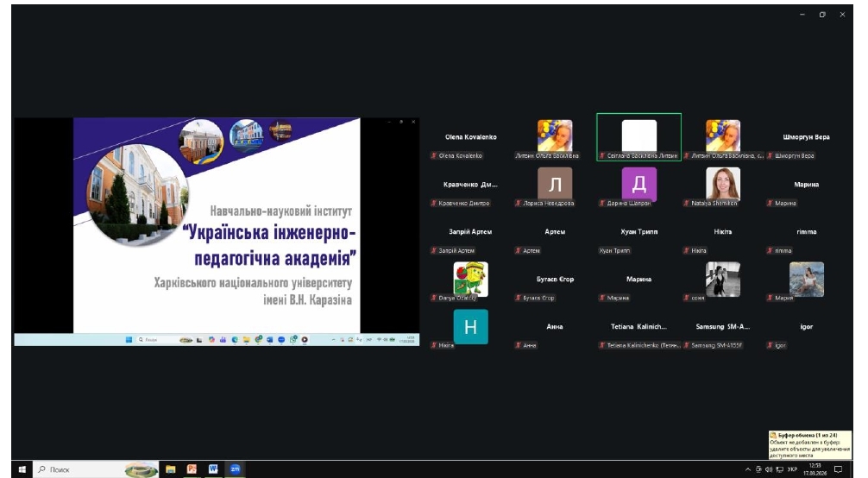Click Danya's cartoon avatar picture
The height and width of the screenshot is (478, 868).
[470, 279]
